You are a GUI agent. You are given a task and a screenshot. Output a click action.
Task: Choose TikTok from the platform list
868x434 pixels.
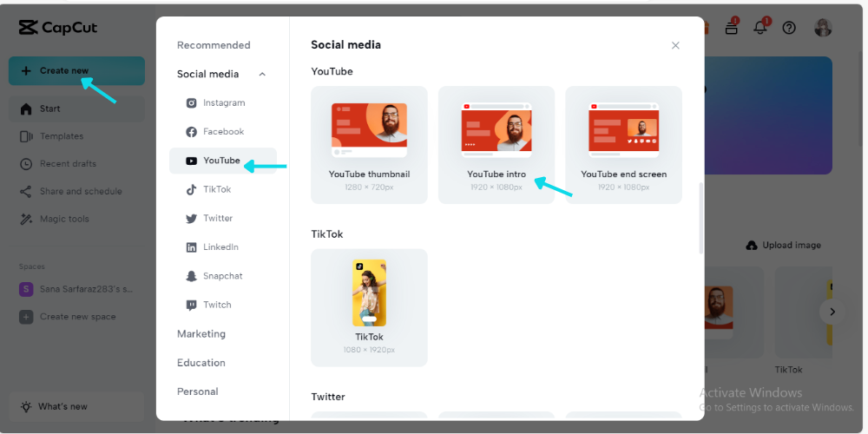click(x=223, y=189)
